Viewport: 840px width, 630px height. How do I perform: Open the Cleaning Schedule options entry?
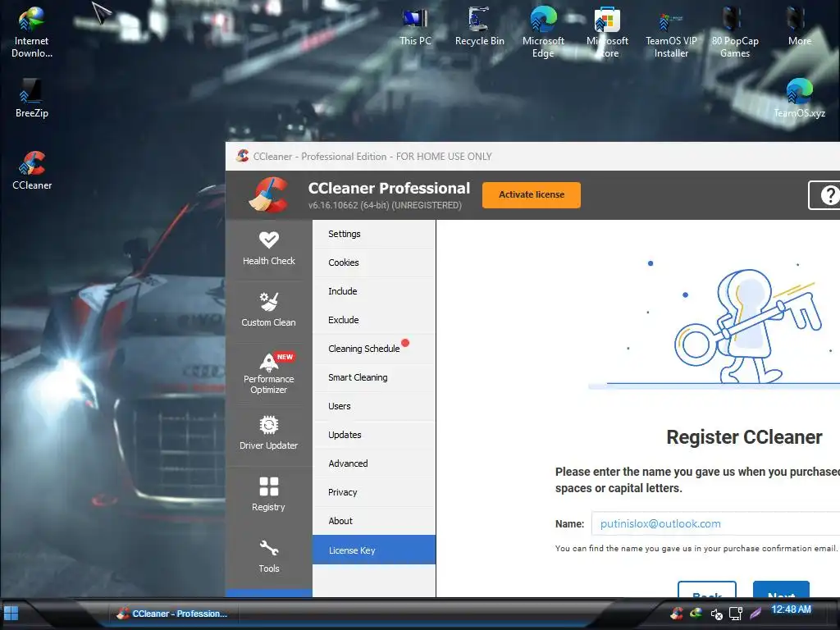374,349
